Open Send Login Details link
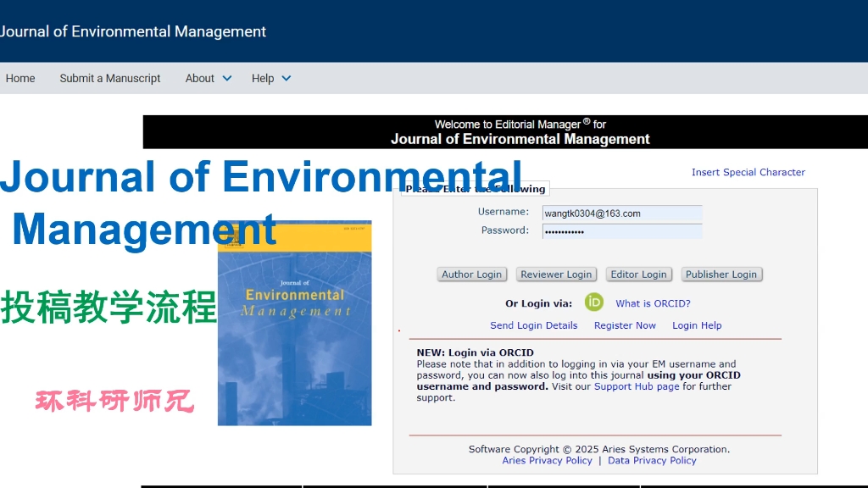This screenshot has height=488, width=868. pyautogui.click(x=534, y=325)
